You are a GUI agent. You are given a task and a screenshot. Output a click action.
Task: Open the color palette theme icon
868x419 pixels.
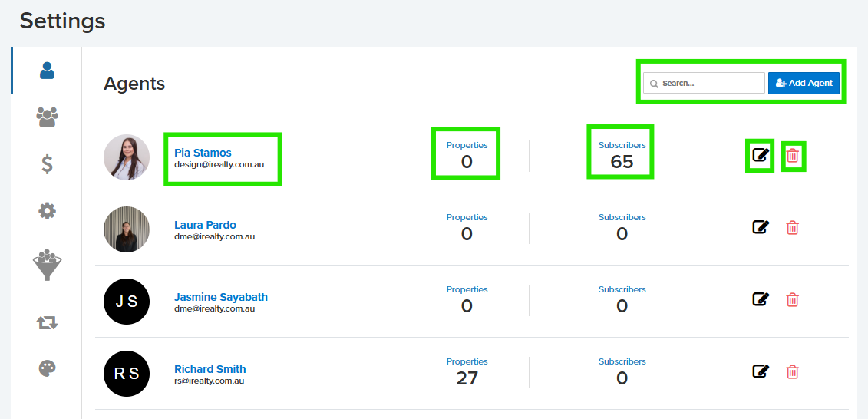(x=47, y=368)
